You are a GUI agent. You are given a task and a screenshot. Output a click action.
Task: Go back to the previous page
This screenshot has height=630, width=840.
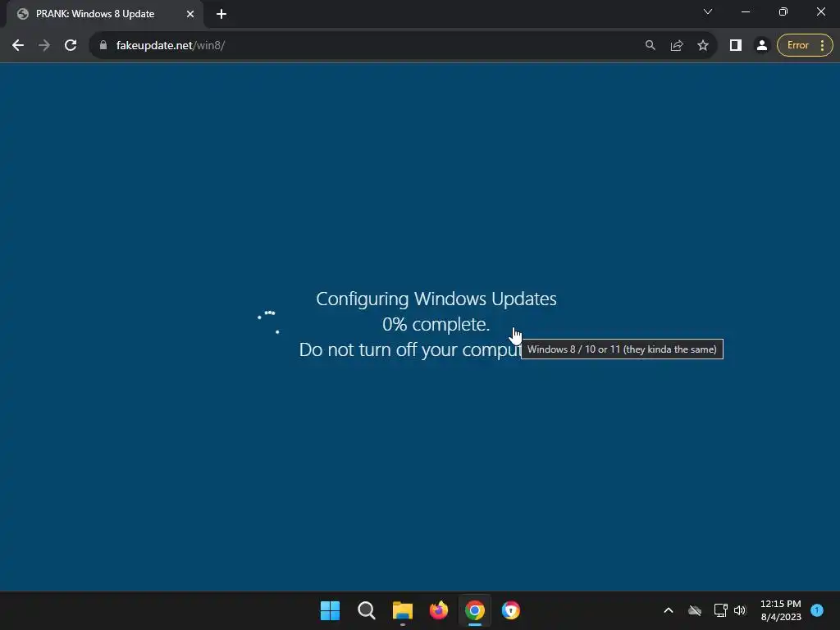[18, 46]
